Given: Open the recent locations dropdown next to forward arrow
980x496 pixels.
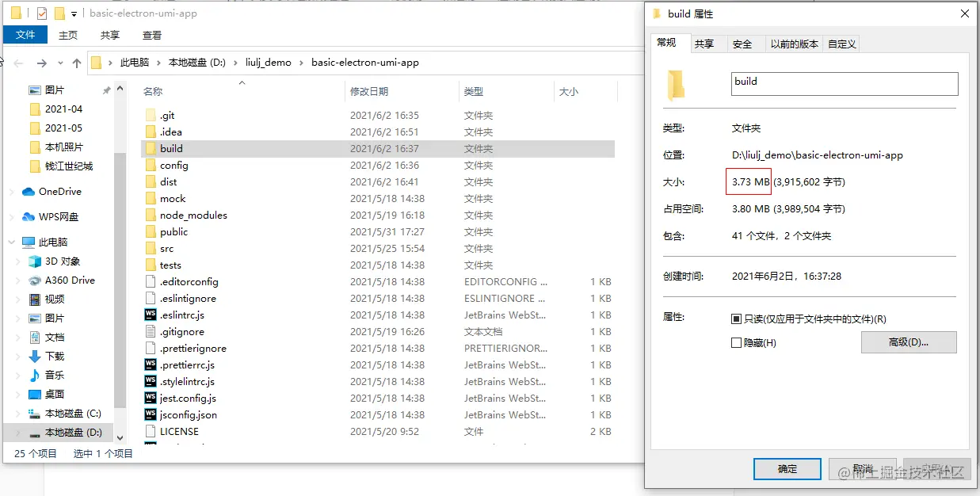Looking at the screenshot, I should (61, 63).
